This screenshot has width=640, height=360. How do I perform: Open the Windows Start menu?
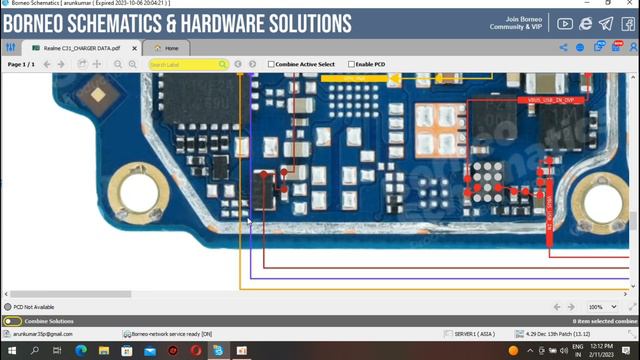(12, 351)
